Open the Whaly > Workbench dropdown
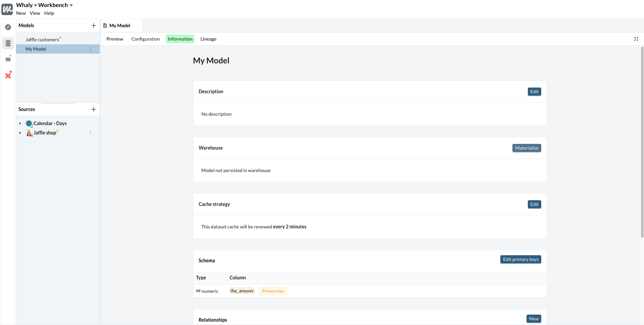This screenshot has width=644, height=325. (x=71, y=5)
